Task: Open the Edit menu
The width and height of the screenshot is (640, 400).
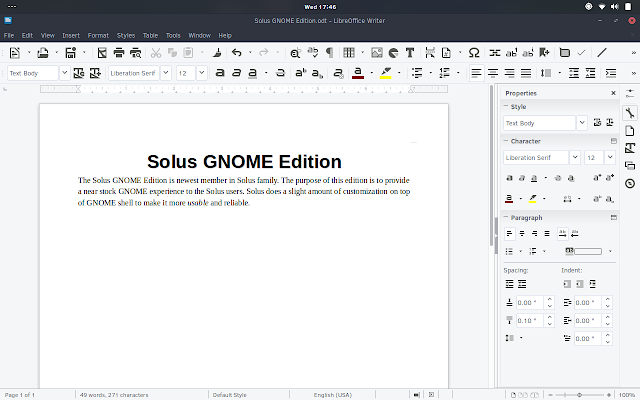Action: (27, 36)
